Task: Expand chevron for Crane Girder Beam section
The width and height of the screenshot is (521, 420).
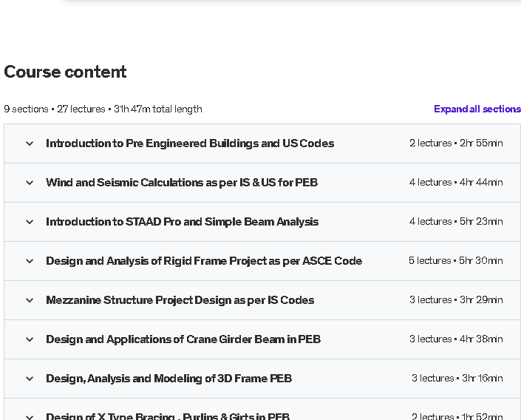Action: [x=30, y=340]
